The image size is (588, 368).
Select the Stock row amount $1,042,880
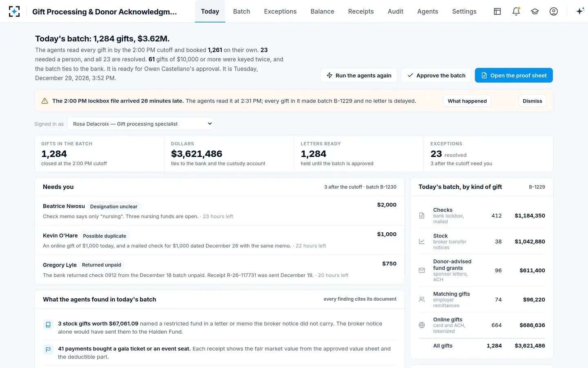click(530, 242)
